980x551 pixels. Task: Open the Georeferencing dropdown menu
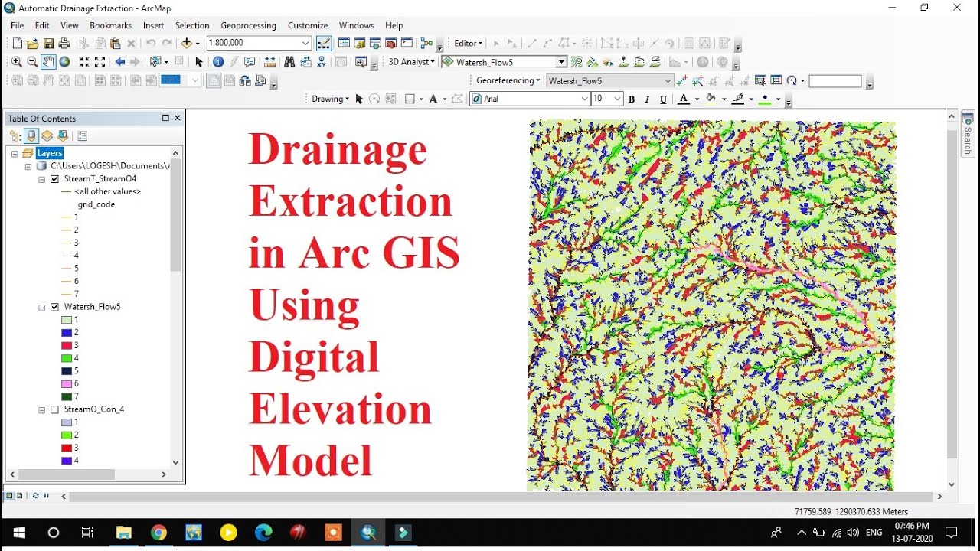tap(508, 80)
